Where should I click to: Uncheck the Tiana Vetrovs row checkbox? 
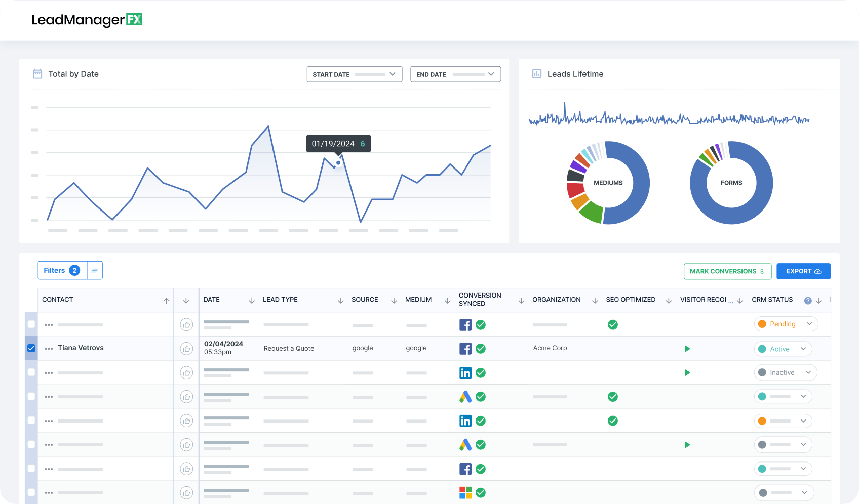coord(31,348)
